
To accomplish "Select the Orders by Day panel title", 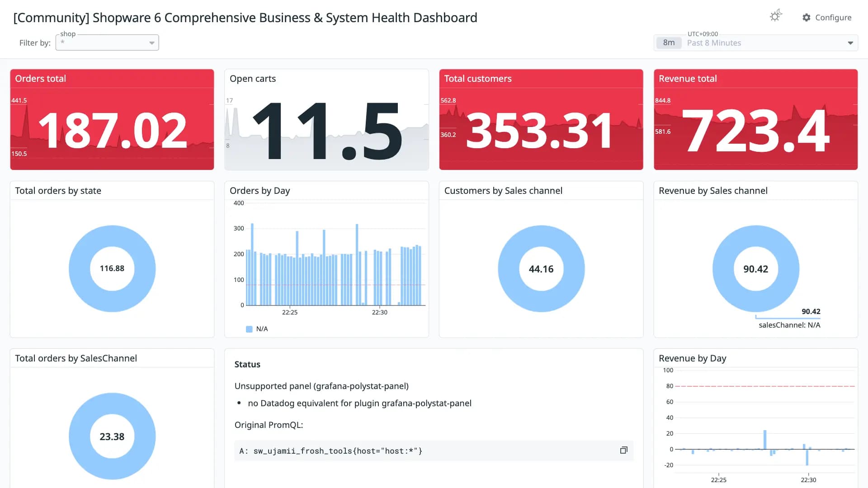I will tap(260, 191).
